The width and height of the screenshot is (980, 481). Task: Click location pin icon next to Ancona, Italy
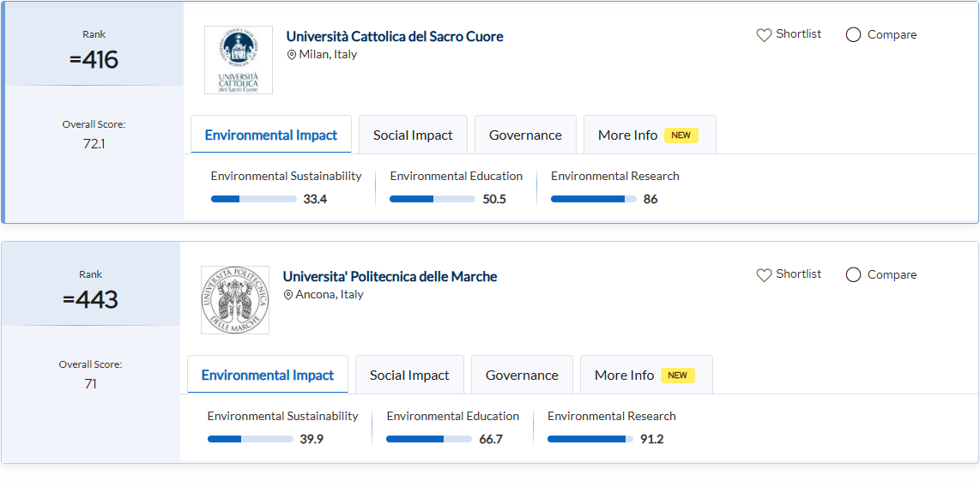coord(288,295)
